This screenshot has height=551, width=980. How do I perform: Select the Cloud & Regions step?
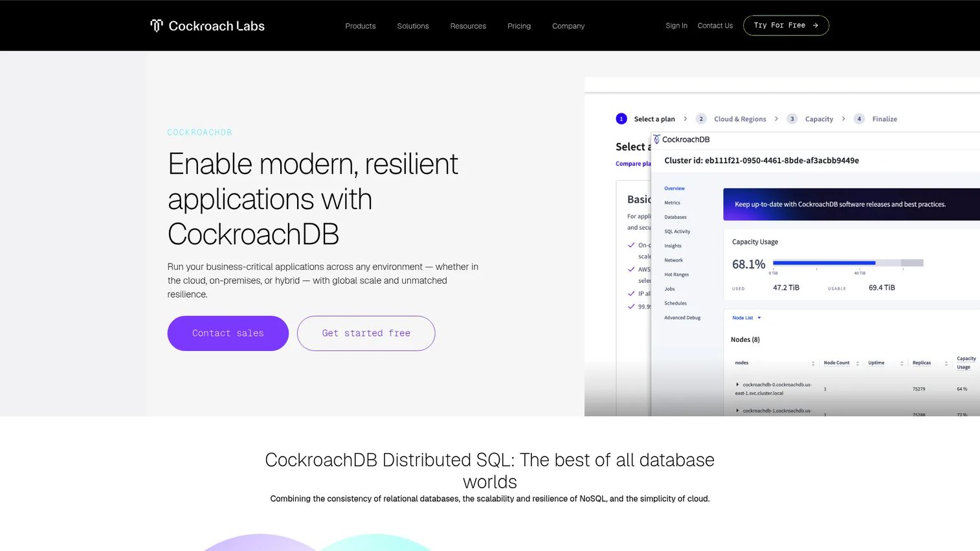[731, 119]
